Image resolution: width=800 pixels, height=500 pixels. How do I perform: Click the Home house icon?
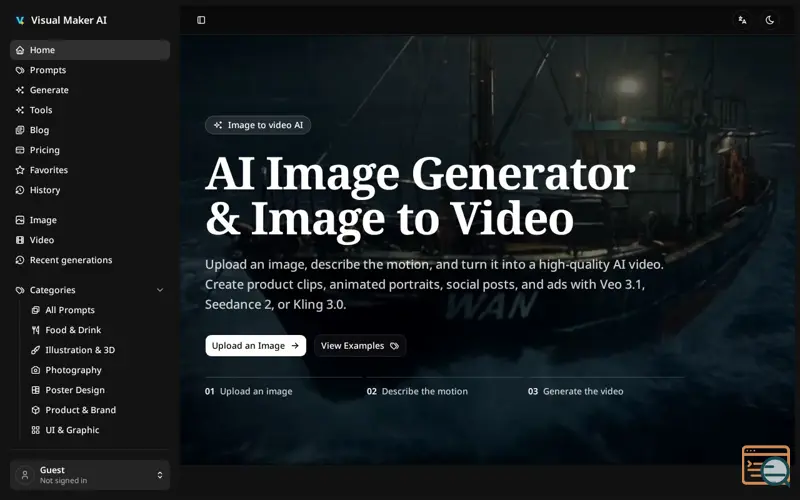coord(20,50)
